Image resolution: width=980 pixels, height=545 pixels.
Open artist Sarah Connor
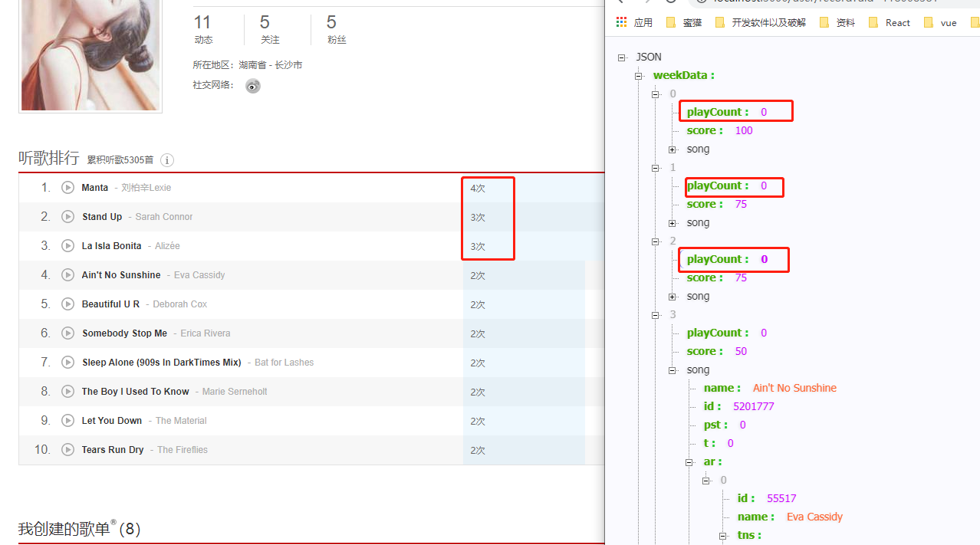pyautogui.click(x=164, y=217)
